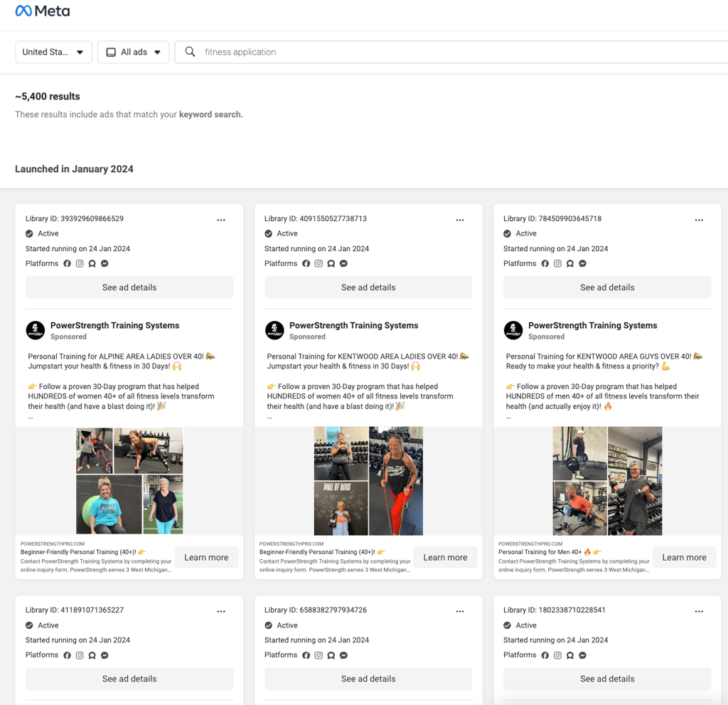This screenshot has width=728, height=705.
Task: Click Learn more on Kentwood Area Guys ad
Action: pyautogui.click(x=685, y=557)
